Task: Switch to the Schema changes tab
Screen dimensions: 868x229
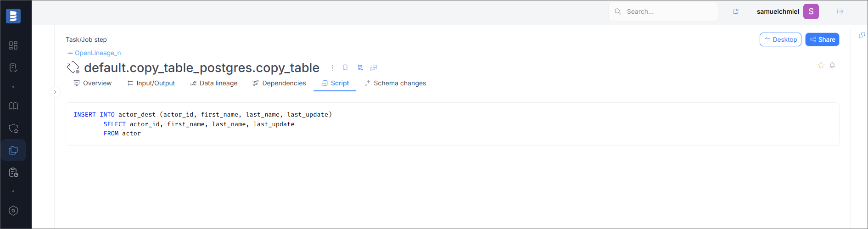Action: (395, 83)
